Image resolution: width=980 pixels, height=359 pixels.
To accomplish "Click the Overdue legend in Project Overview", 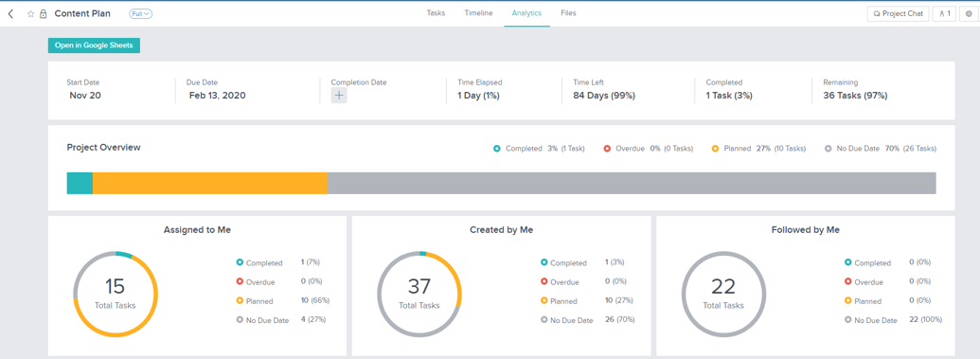I will [649, 149].
